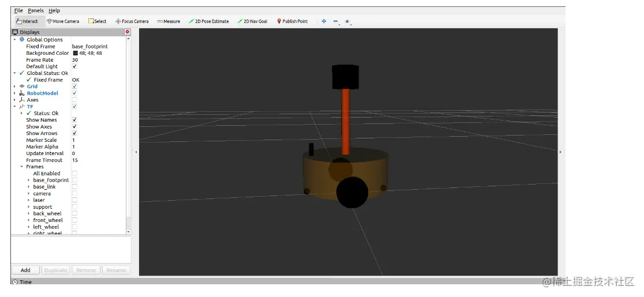Select the Interact tool
The image size is (644, 297).
[x=27, y=21]
